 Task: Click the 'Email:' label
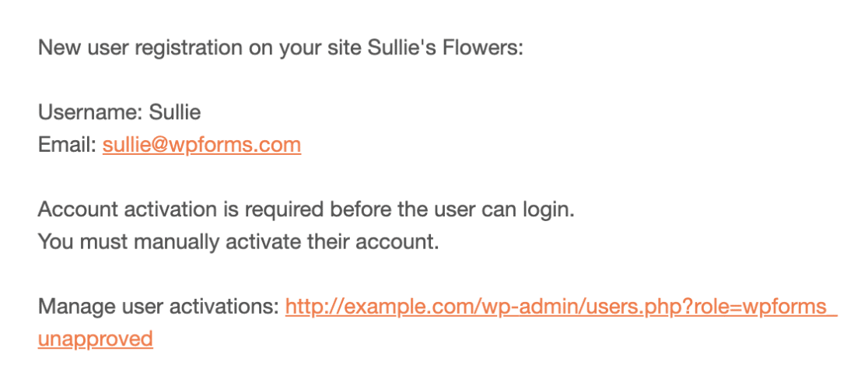pos(67,145)
